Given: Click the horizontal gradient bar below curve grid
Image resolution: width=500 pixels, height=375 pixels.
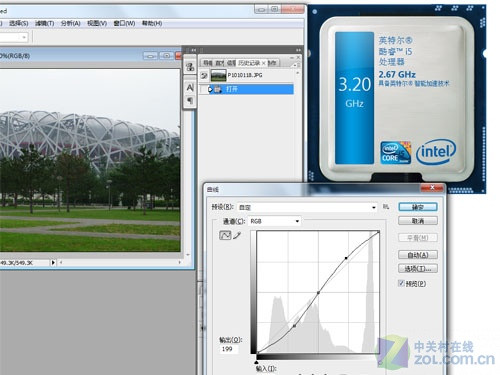Looking at the screenshot, I should click(x=318, y=357).
